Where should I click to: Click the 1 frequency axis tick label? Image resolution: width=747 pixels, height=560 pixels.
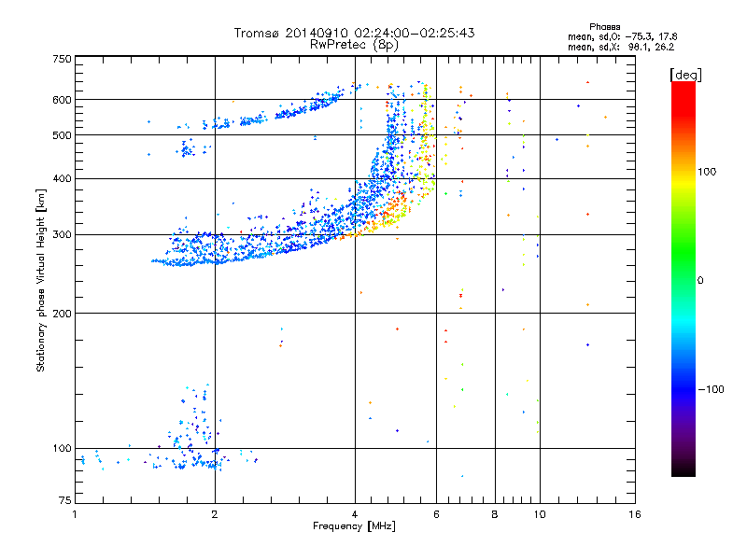pos(75,514)
